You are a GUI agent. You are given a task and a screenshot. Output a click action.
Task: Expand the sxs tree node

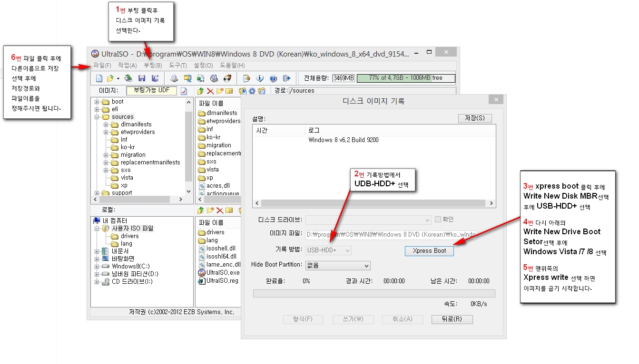click(106, 170)
